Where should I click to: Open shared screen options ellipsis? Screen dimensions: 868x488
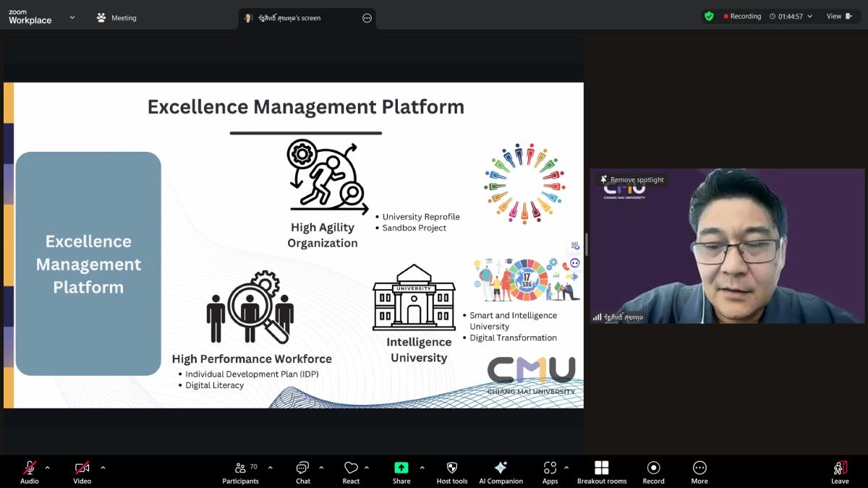click(367, 18)
